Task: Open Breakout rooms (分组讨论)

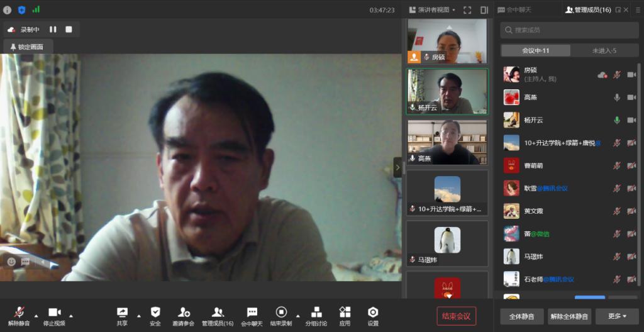Action: 316,316
